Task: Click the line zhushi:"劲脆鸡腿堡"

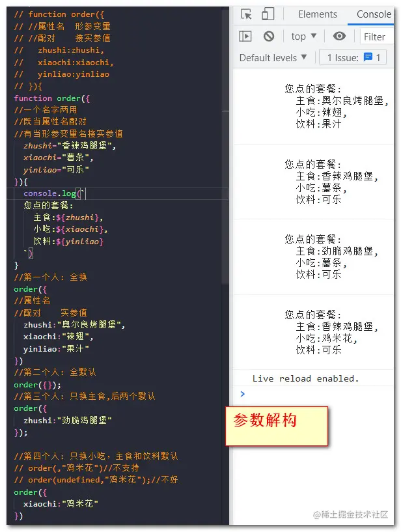Action: [68, 421]
